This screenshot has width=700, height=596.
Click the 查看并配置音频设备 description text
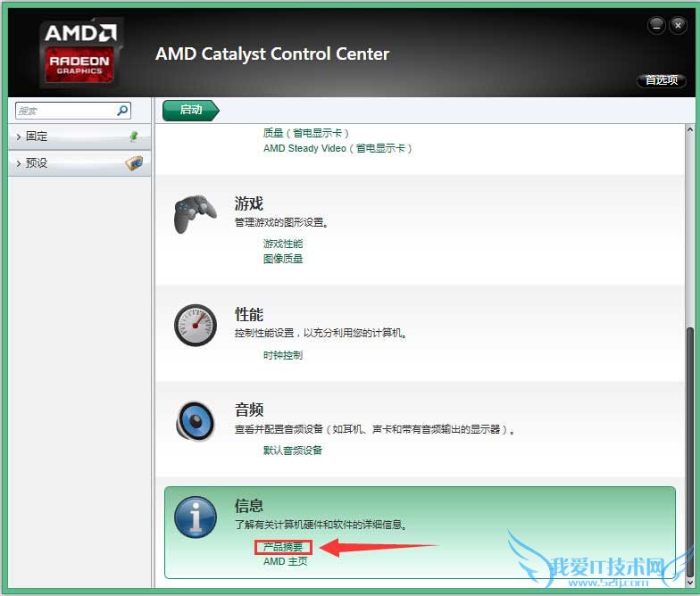[x=375, y=430]
